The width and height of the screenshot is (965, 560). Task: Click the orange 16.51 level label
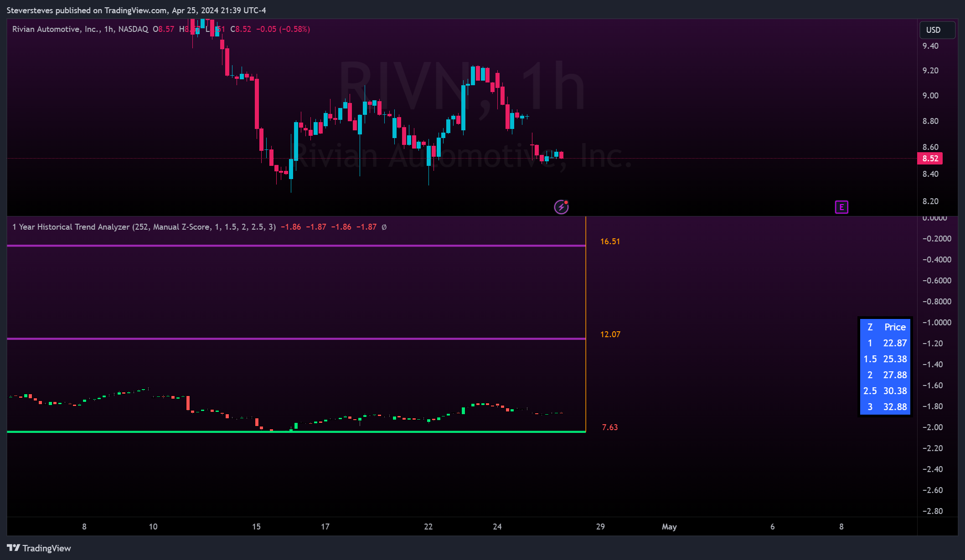(x=610, y=241)
